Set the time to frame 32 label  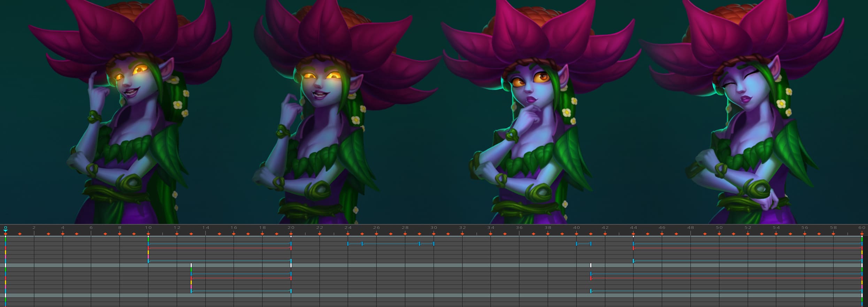462,227
